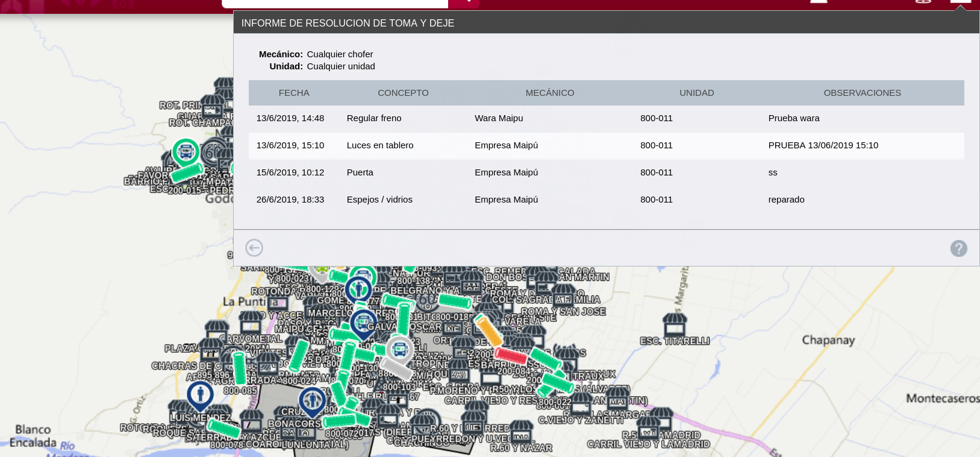
Task: Open help with the question mark icon
Action: [x=958, y=248]
